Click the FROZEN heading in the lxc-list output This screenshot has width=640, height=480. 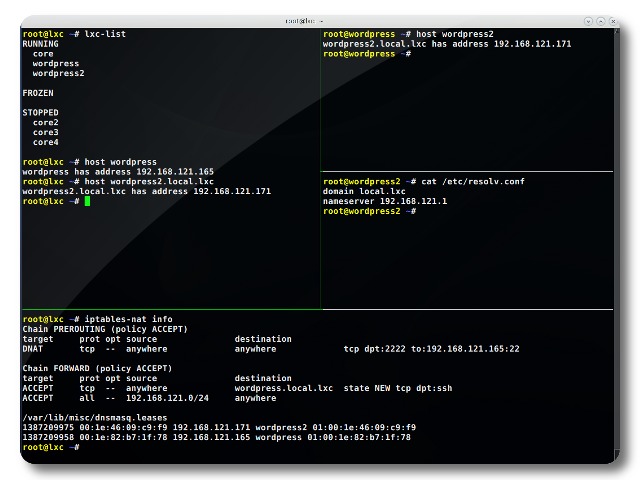[38, 92]
